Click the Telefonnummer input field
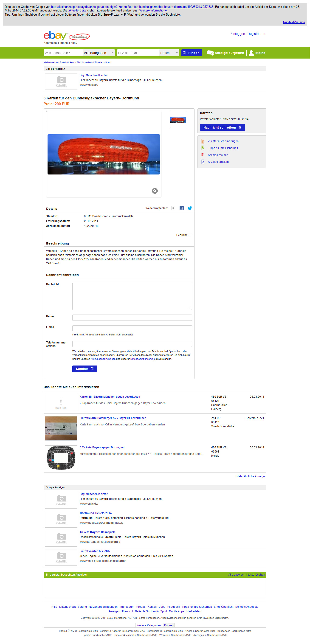The image size is (310, 644). [132, 344]
